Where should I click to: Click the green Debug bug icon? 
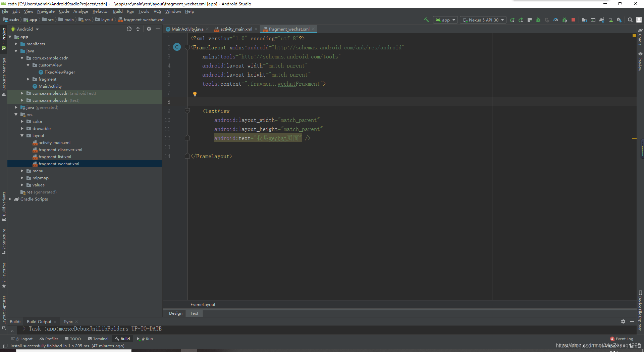pyautogui.click(x=538, y=20)
